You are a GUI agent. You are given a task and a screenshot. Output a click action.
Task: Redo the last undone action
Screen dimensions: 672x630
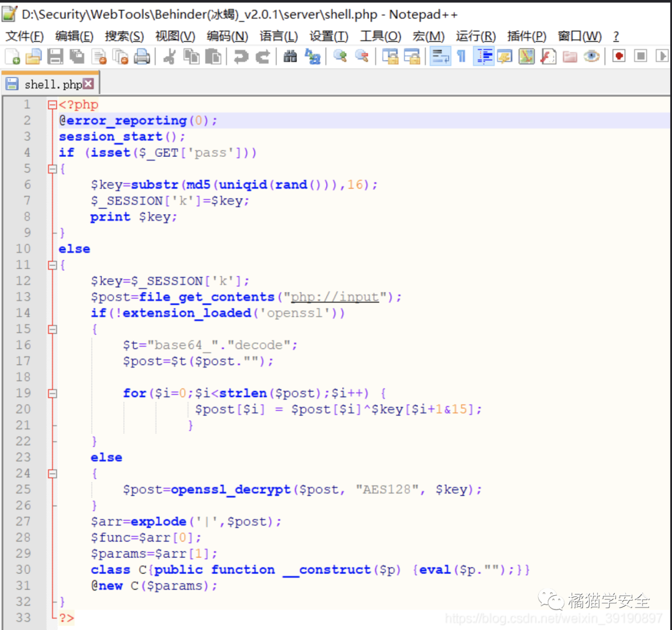[263, 57]
